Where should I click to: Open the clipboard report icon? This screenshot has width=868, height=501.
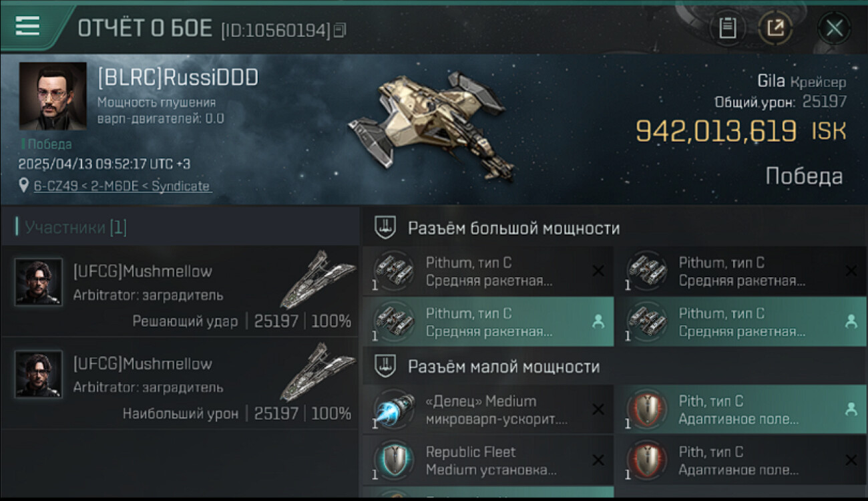(727, 28)
